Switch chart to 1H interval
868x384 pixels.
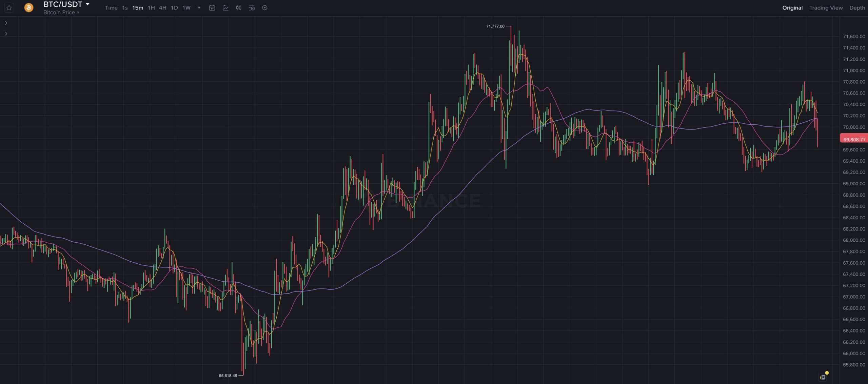pos(151,8)
